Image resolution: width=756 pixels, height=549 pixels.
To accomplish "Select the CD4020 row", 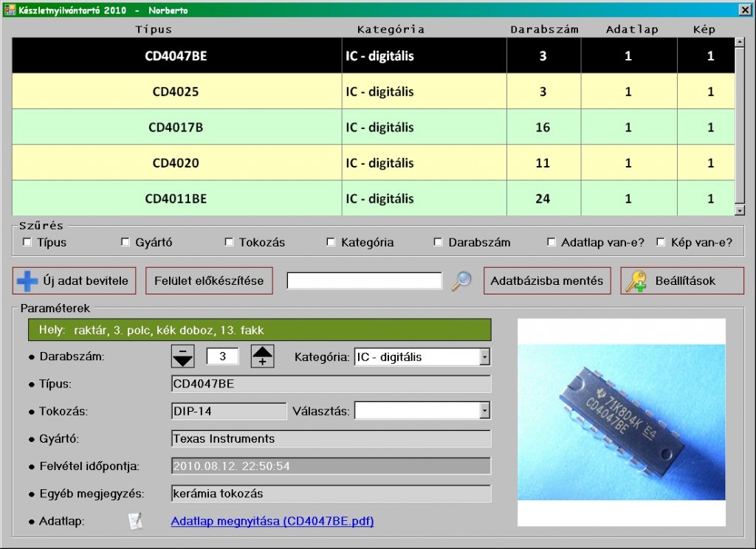I will click(x=373, y=162).
